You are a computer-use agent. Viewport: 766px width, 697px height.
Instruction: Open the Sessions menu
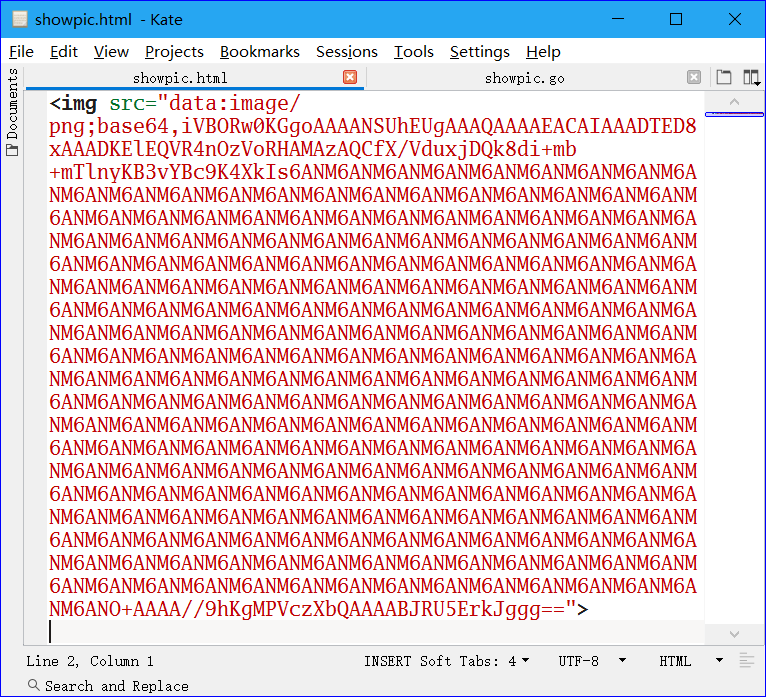[347, 51]
